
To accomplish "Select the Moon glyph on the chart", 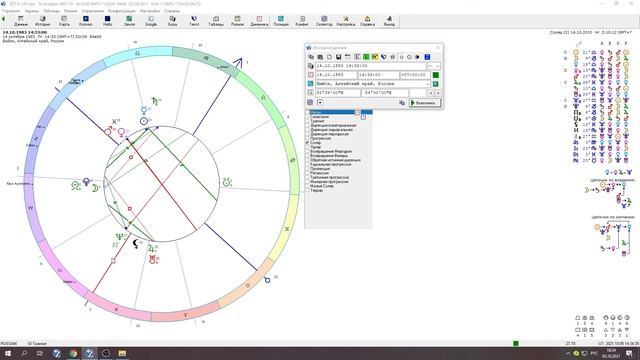I will [95, 188].
